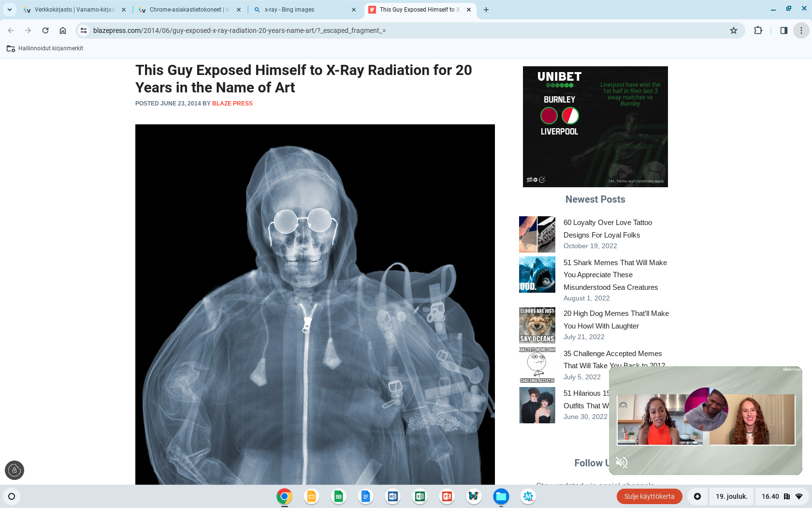Switch to the Verkkokirjasto Vanamo tab

(x=74, y=10)
